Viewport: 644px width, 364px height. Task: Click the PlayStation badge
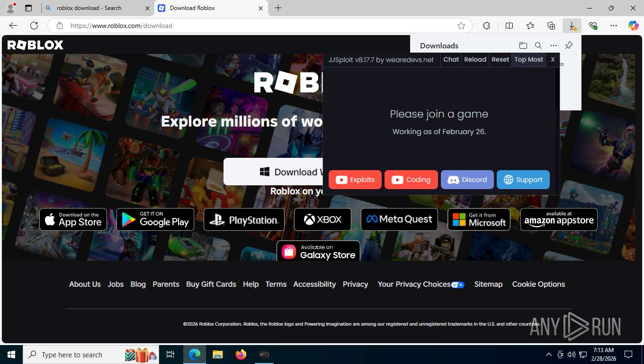pos(244,219)
